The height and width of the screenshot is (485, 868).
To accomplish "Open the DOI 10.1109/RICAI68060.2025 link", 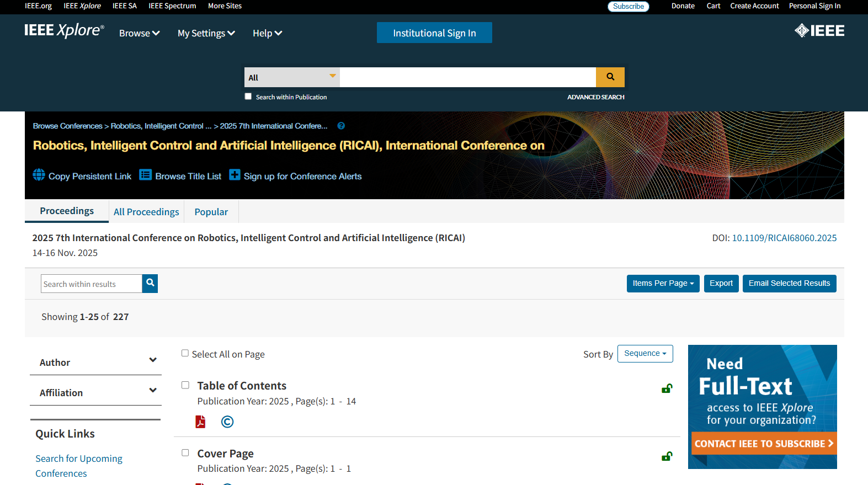I will (x=784, y=238).
